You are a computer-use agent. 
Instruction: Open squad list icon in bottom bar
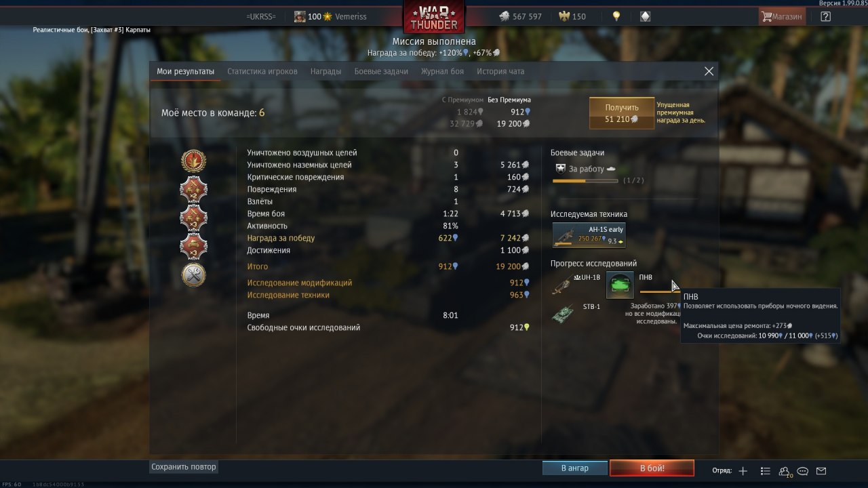coord(766,470)
